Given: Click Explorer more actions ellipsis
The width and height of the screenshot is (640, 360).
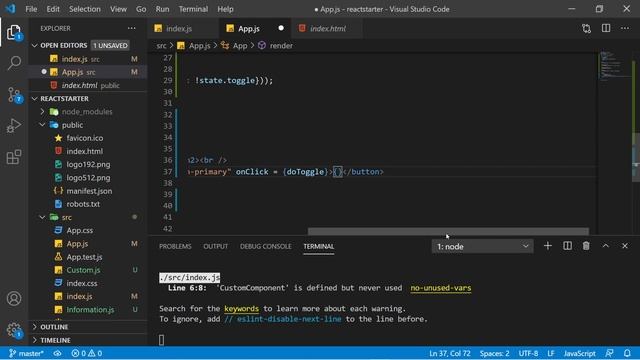Looking at the screenshot, I should click(x=131, y=28).
